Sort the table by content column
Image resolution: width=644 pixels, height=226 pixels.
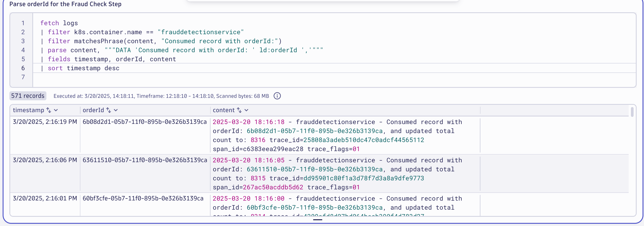click(239, 110)
